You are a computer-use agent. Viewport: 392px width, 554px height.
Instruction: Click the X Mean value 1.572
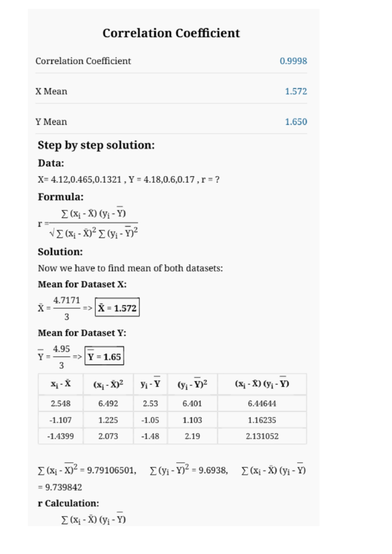click(296, 91)
